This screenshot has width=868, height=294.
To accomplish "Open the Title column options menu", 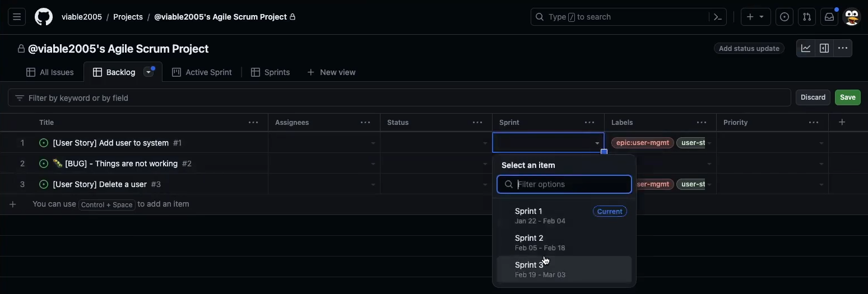I will [x=253, y=123].
